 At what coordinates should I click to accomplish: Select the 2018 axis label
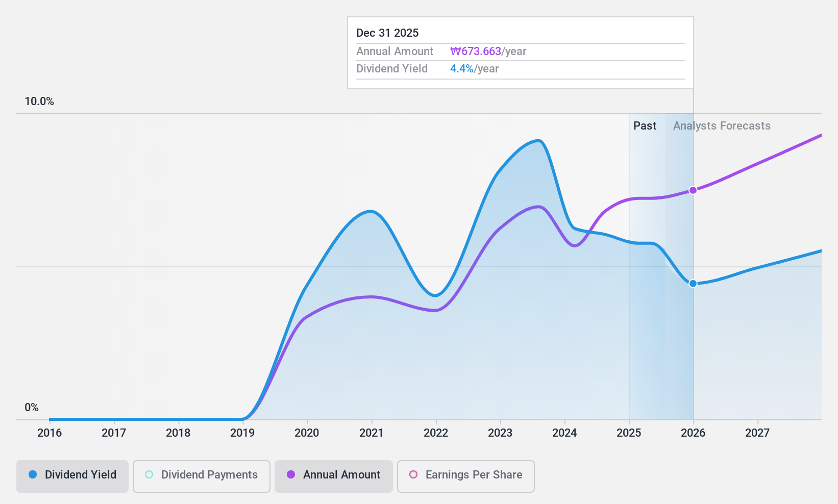178,433
